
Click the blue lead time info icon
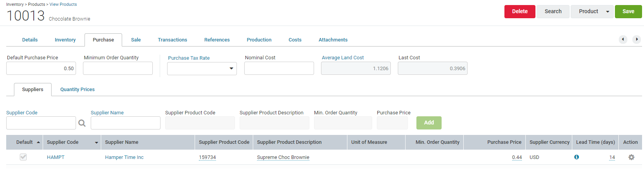click(577, 157)
